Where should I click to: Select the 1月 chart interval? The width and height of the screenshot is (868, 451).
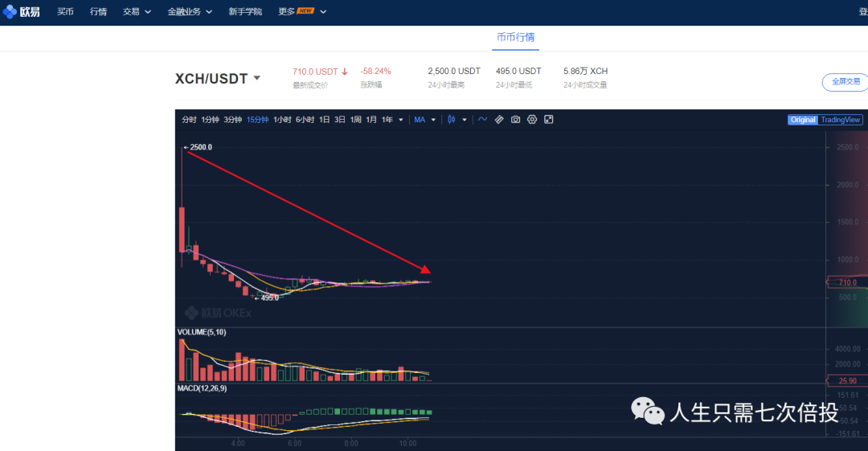point(371,120)
